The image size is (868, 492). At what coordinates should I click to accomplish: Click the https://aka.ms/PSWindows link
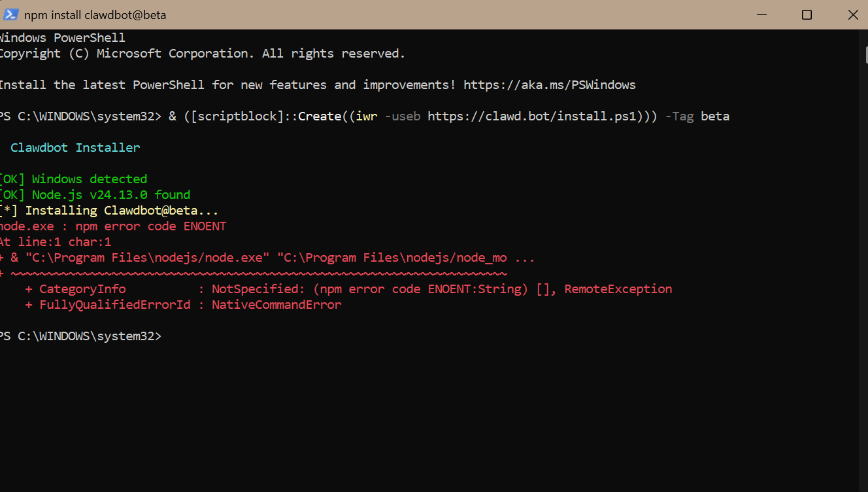(x=549, y=85)
